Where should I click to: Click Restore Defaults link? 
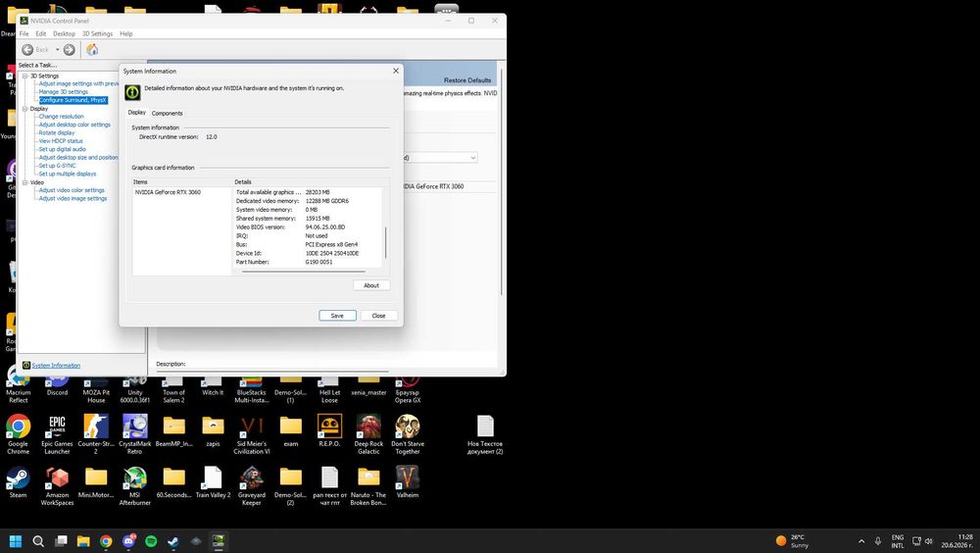[466, 80]
